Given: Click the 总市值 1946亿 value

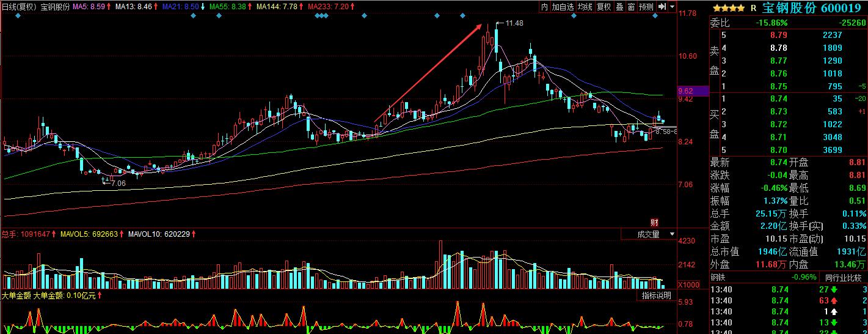Looking at the screenshot, I should click(x=774, y=251).
